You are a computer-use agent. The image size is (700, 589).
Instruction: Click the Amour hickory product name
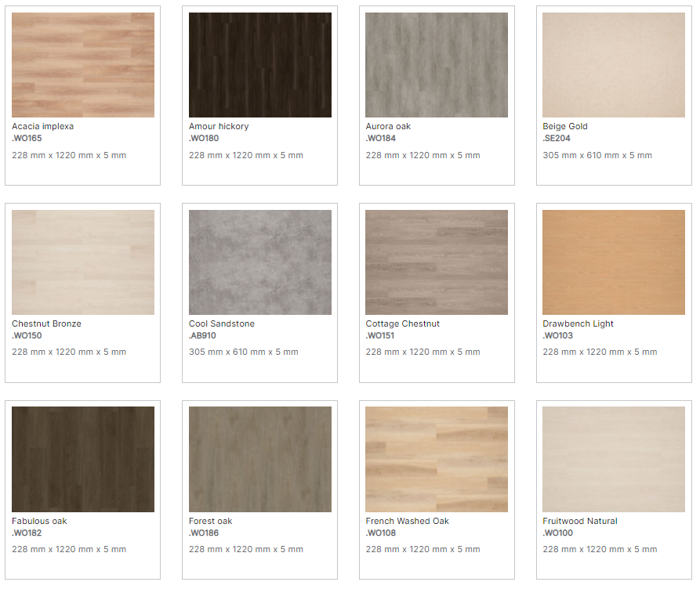(219, 126)
